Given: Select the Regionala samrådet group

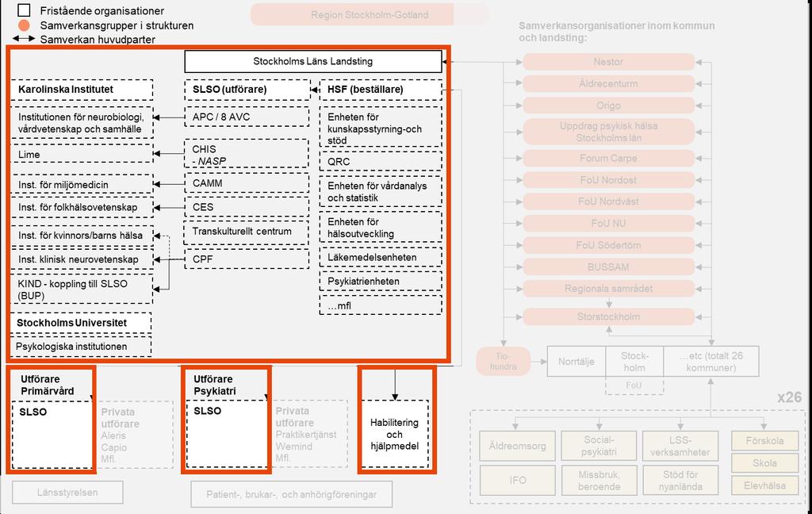Looking at the screenshot, I should pos(608,289).
